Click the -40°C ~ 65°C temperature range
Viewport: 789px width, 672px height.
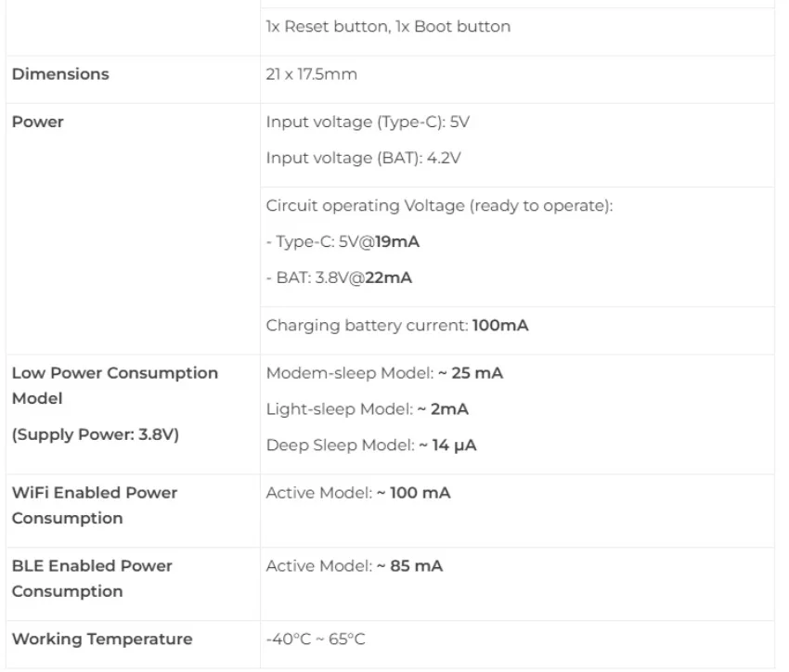(x=316, y=640)
